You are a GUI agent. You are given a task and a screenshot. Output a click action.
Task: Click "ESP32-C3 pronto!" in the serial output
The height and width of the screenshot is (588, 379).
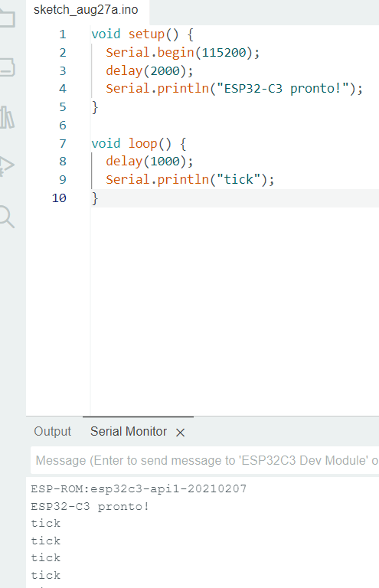click(90, 507)
